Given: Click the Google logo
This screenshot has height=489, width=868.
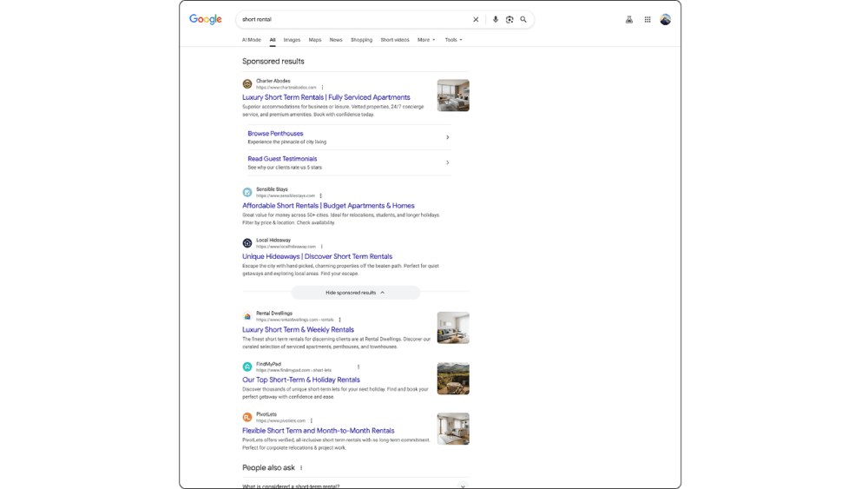Looking at the screenshot, I should [x=206, y=19].
